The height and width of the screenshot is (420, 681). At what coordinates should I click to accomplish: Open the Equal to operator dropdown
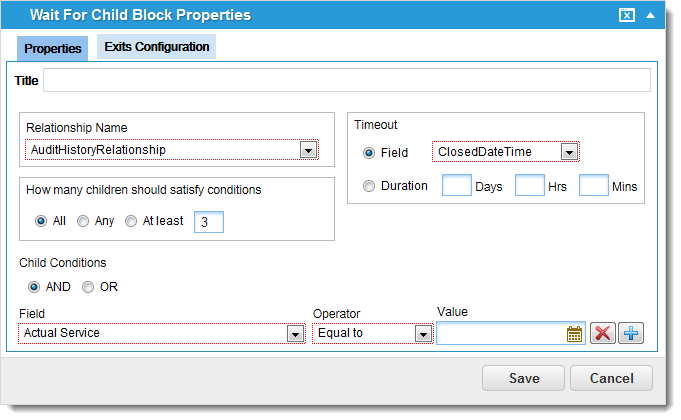423,334
